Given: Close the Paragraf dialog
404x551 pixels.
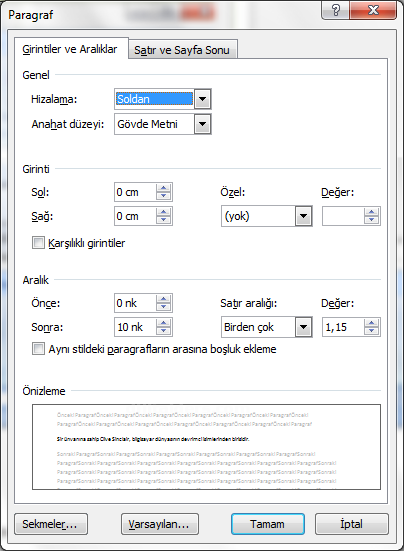Looking at the screenshot, I should click(x=373, y=10).
